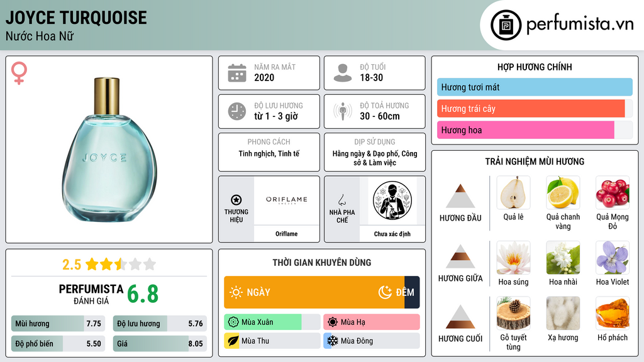Click the Mùa Xuân season bar

(272, 322)
